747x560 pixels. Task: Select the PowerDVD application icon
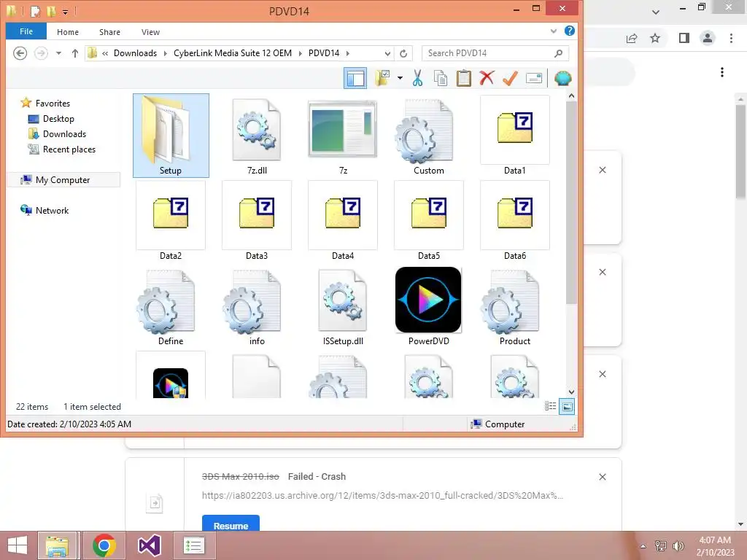[x=429, y=307]
